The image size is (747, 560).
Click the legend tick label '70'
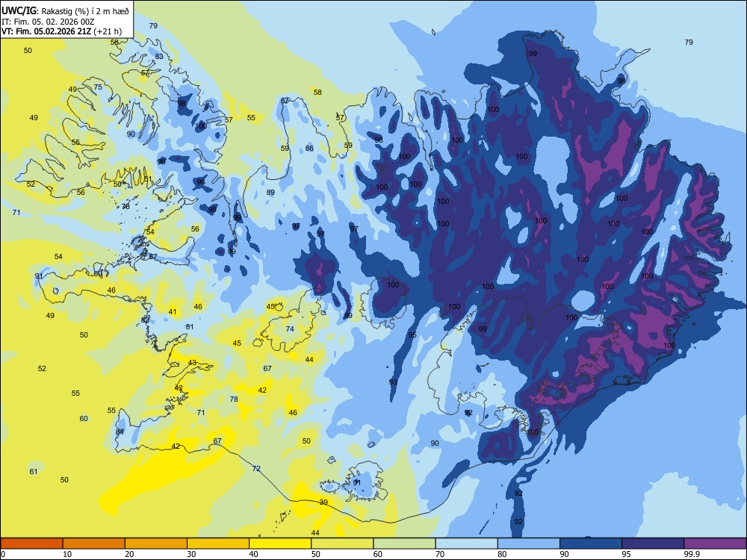pos(440,554)
